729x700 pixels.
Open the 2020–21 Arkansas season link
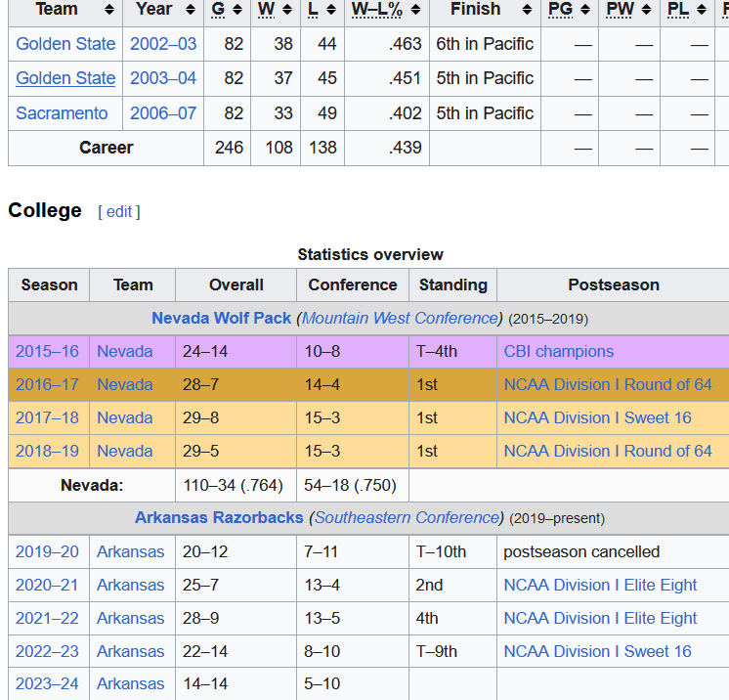(47, 585)
